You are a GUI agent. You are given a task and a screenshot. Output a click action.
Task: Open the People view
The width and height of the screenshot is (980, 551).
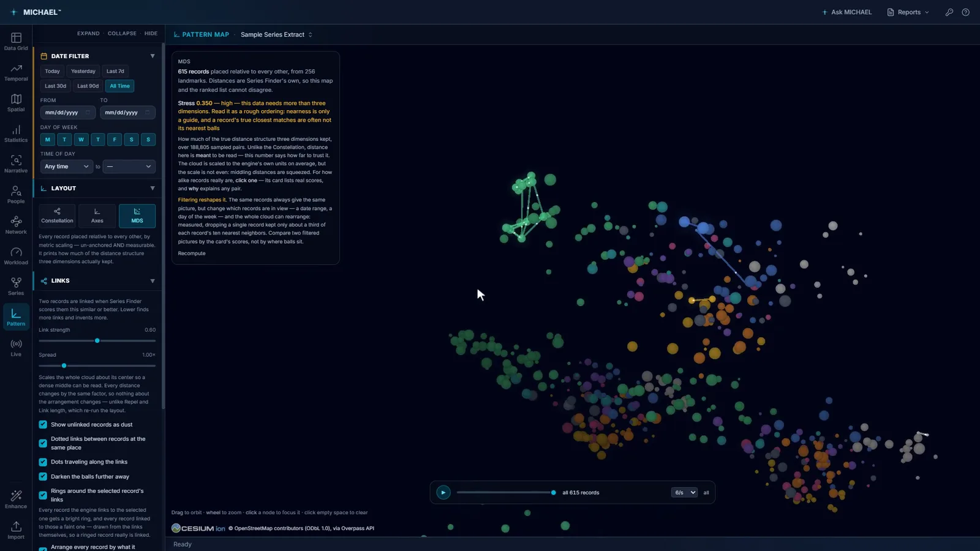(x=16, y=195)
